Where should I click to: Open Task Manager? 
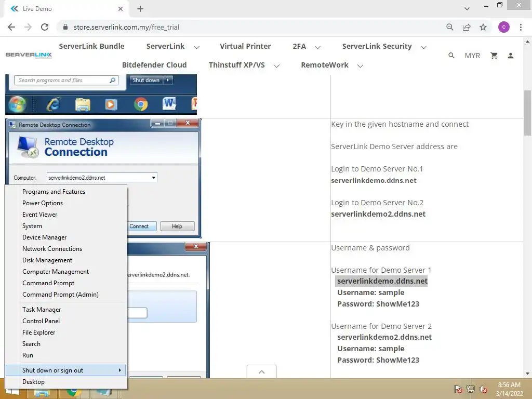(66, 310)
